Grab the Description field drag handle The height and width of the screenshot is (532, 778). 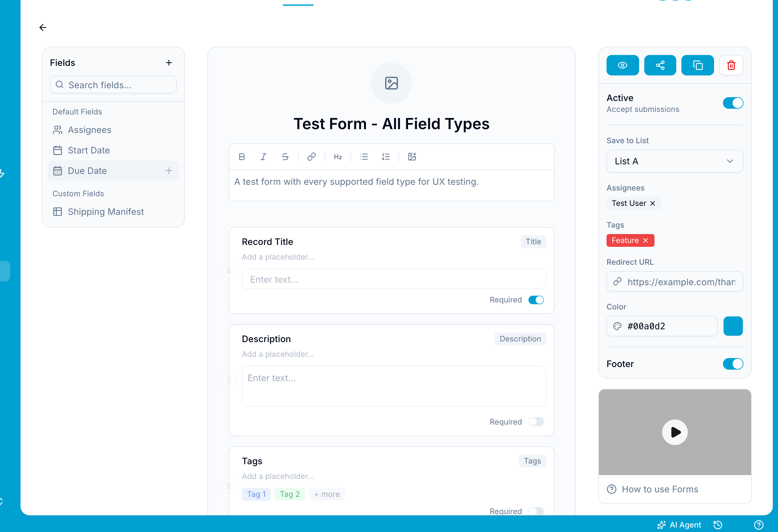229,380
